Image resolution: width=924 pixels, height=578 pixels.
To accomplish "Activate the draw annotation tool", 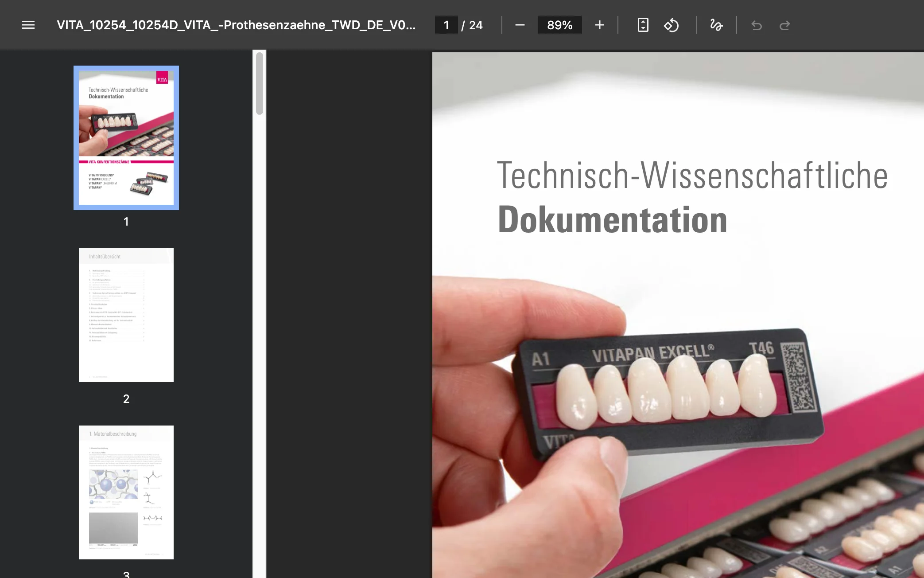I will pos(716,25).
